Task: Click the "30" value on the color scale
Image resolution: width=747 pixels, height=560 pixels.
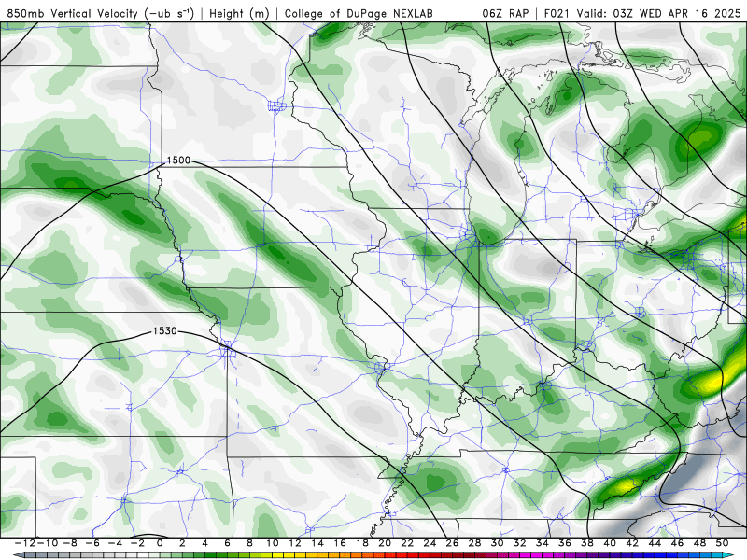Action: [497, 543]
